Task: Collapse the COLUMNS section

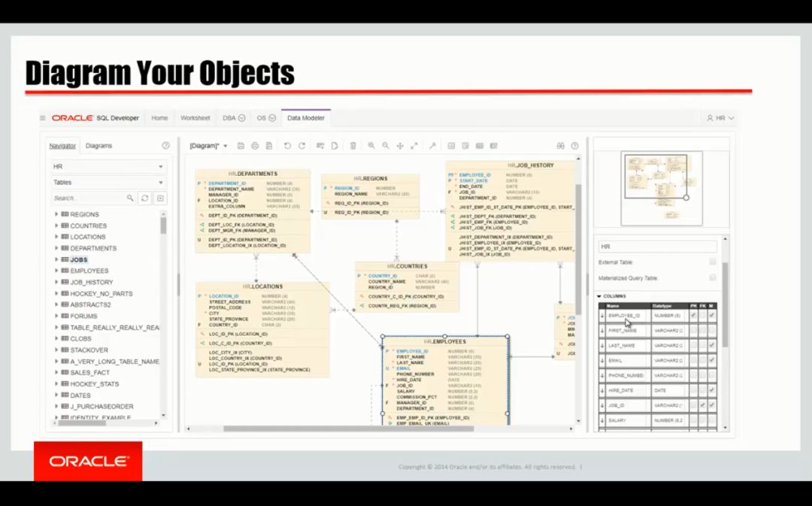Action: [x=600, y=296]
